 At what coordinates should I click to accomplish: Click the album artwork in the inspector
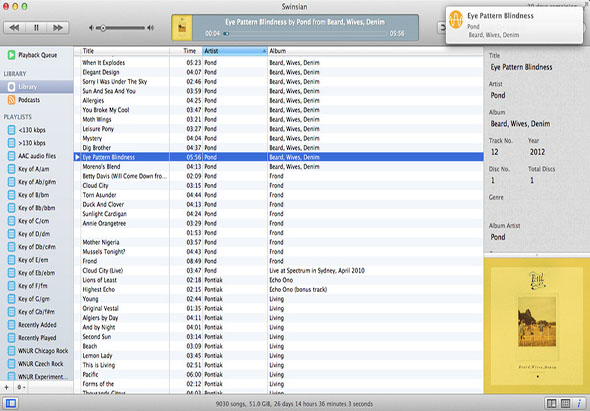[537, 326]
